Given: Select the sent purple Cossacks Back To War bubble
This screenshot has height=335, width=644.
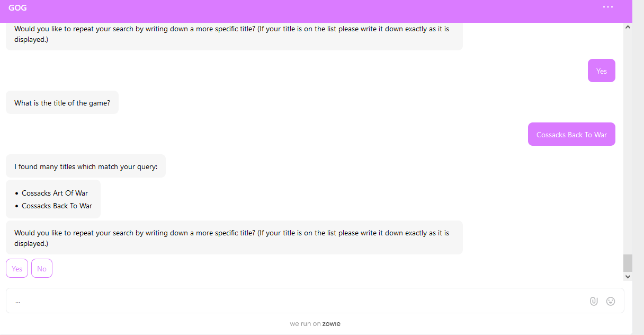Looking at the screenshot, I should tap(571, 134).
